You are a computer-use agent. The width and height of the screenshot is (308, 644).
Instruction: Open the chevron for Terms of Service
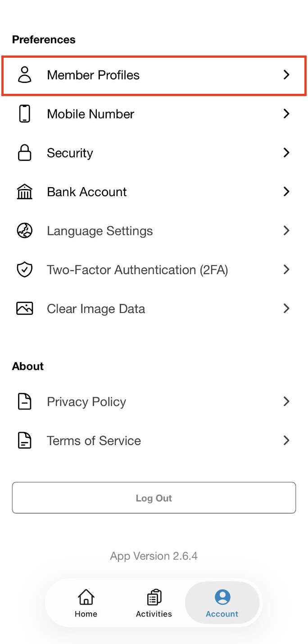(x=286, y=441)
